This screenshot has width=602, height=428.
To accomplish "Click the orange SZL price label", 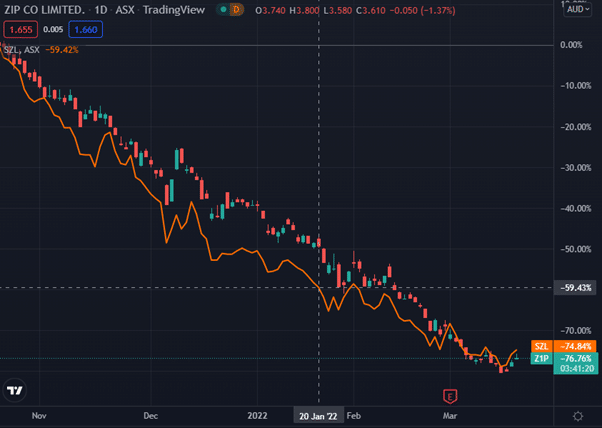I will point(542,346).
